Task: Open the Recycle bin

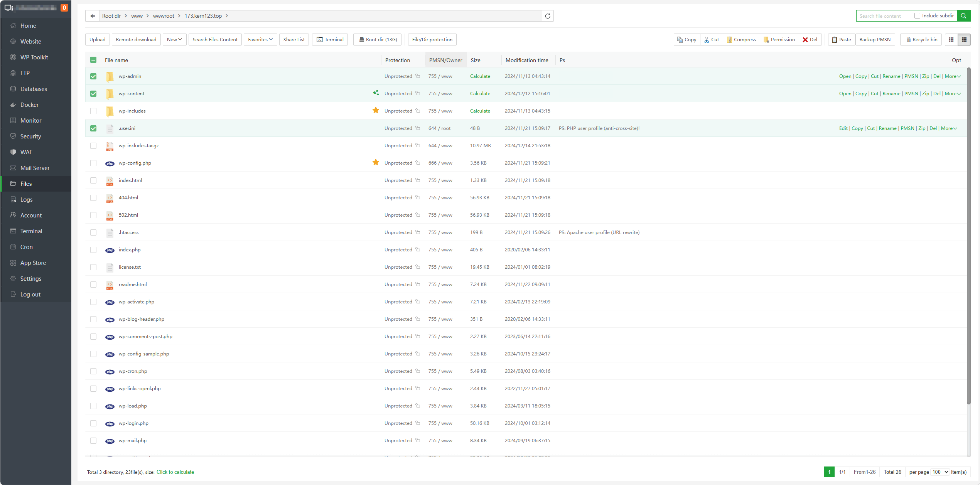Action: [x=921, y=40]
